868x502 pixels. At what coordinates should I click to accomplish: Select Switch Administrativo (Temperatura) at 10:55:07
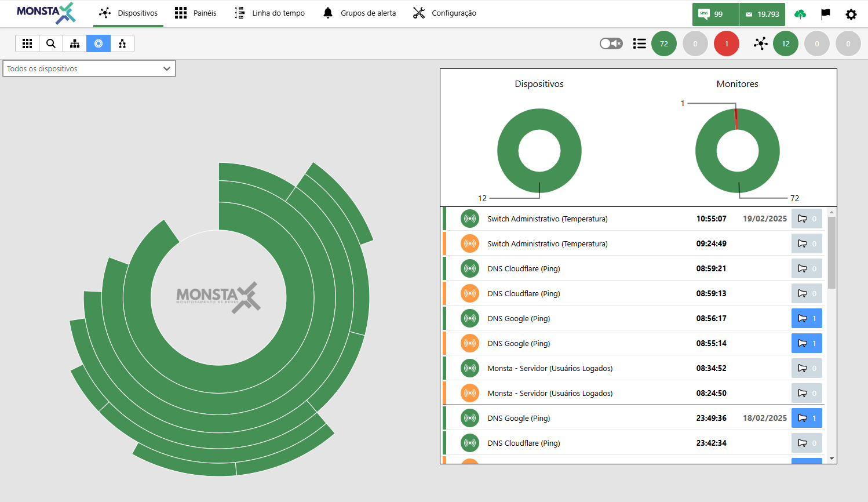tap(548, 219)
